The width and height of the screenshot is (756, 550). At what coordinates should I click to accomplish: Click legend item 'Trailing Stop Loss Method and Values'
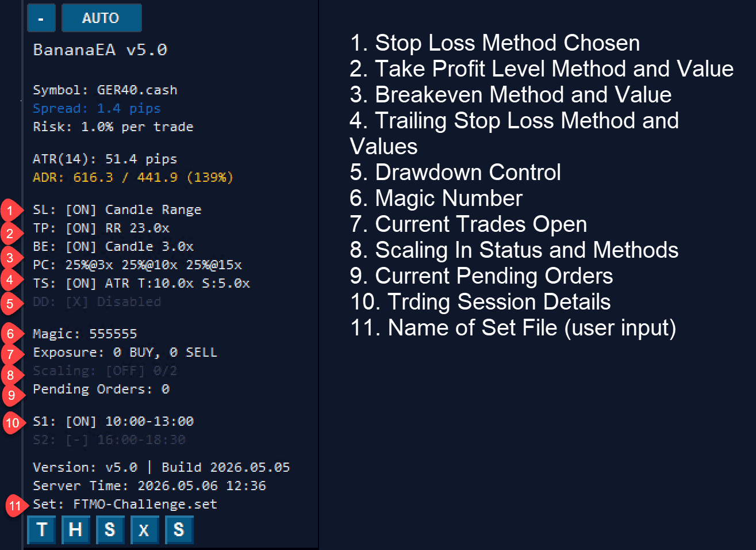[x=515, y=133]
